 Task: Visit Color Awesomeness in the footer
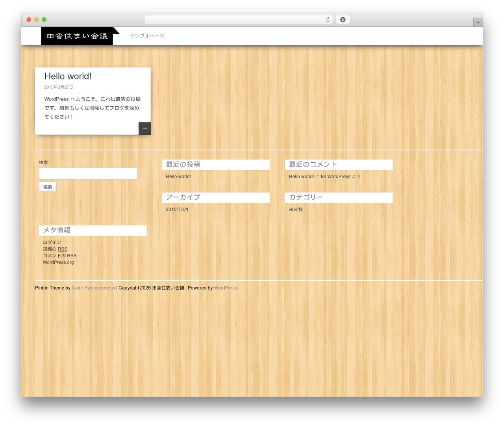point(93,288)
